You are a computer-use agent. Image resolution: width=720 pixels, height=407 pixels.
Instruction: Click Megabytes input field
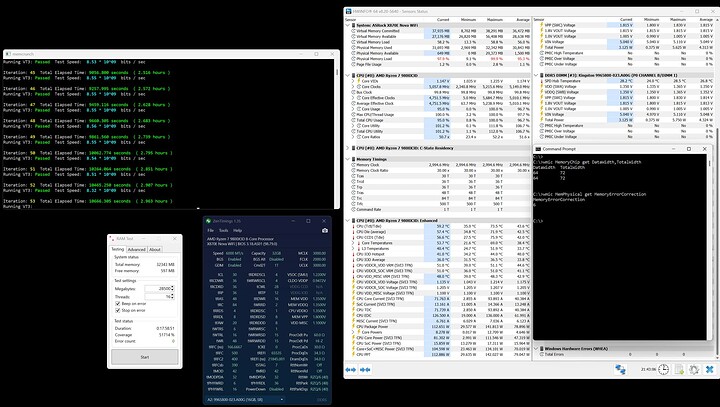coord(158,288)
